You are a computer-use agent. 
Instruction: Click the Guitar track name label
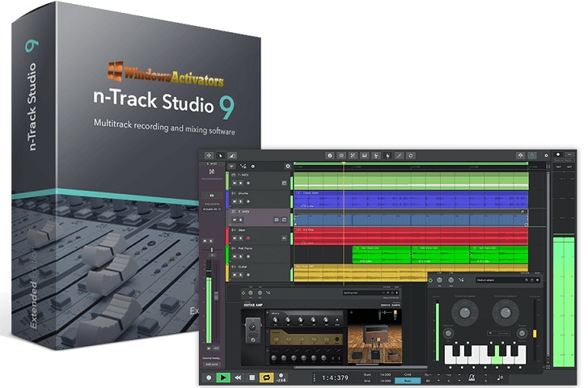pos(243,267)
